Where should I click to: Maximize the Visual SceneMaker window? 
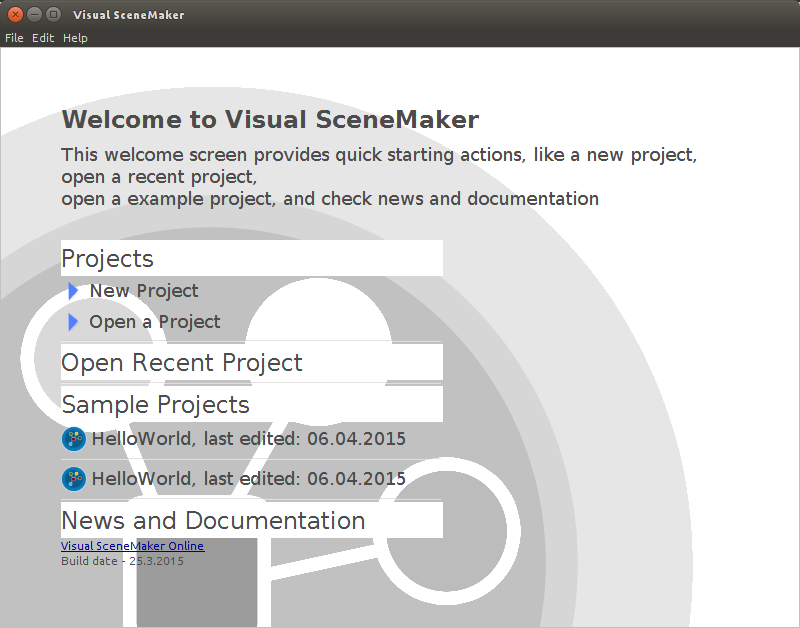pyautogui.click(x=53, y=14)
